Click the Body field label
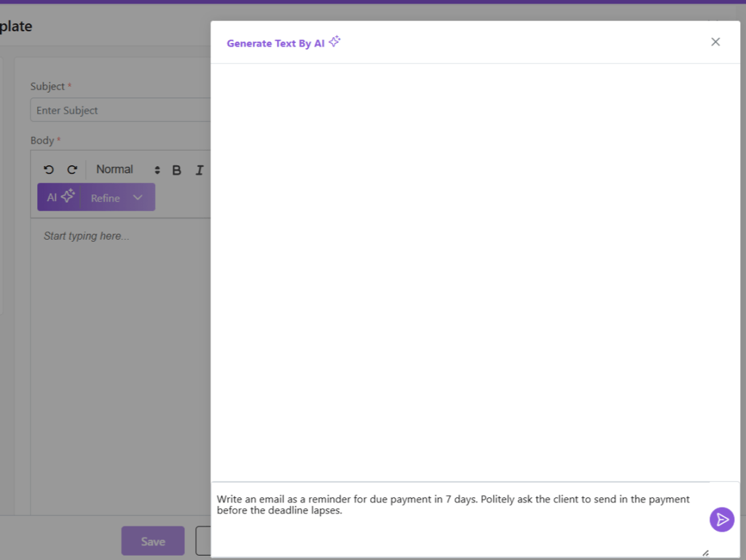Screen dimensions: 746x560 point(42,140)
